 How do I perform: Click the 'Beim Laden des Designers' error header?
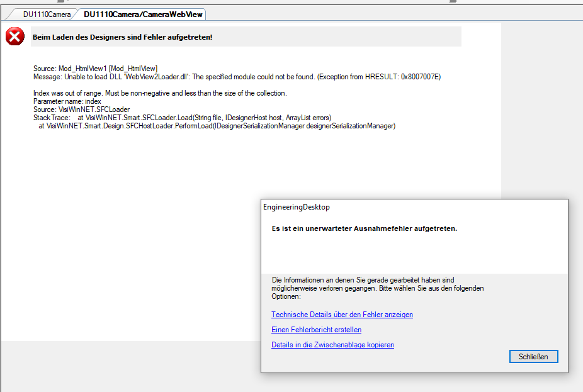pyautogui.click(x=122, y=37)
